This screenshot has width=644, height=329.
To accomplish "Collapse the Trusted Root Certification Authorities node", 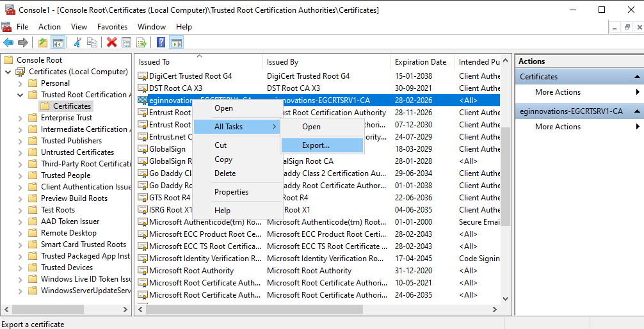I will coord(20,95).
